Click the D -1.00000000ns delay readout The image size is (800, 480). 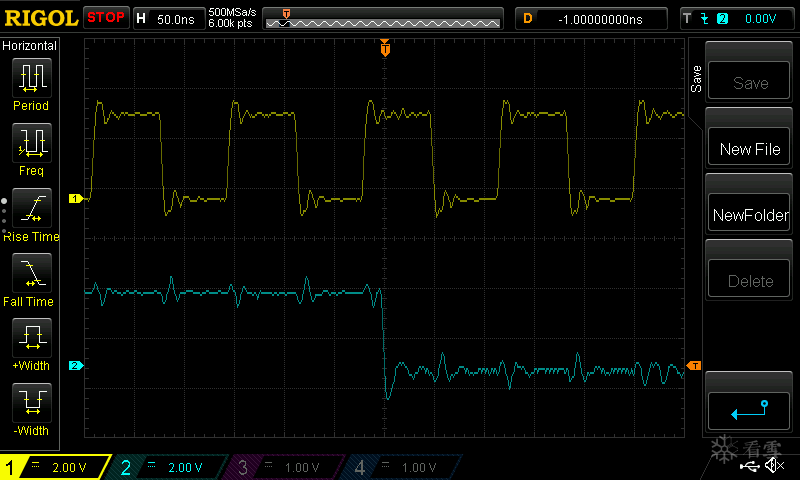pos(591,19)
